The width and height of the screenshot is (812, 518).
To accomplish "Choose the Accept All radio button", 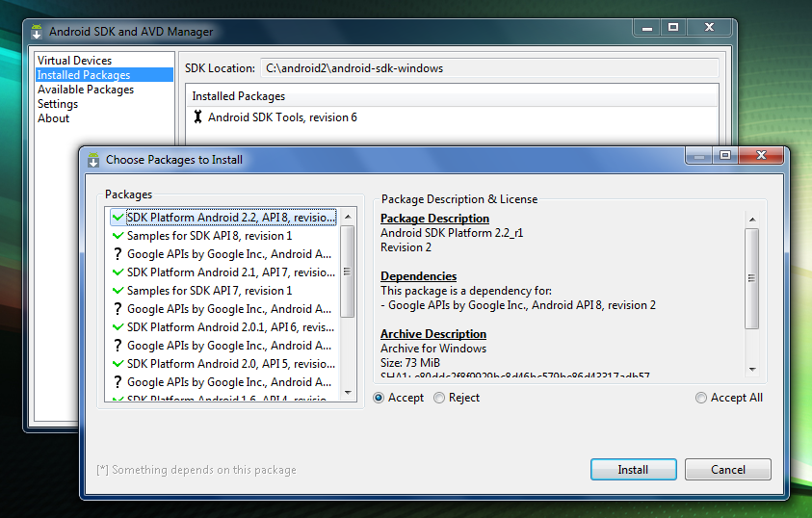I will (700, 398).
